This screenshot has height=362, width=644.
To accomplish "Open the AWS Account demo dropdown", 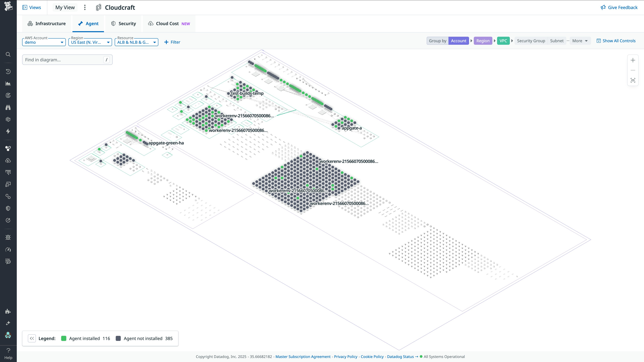I will coord(44,42).
